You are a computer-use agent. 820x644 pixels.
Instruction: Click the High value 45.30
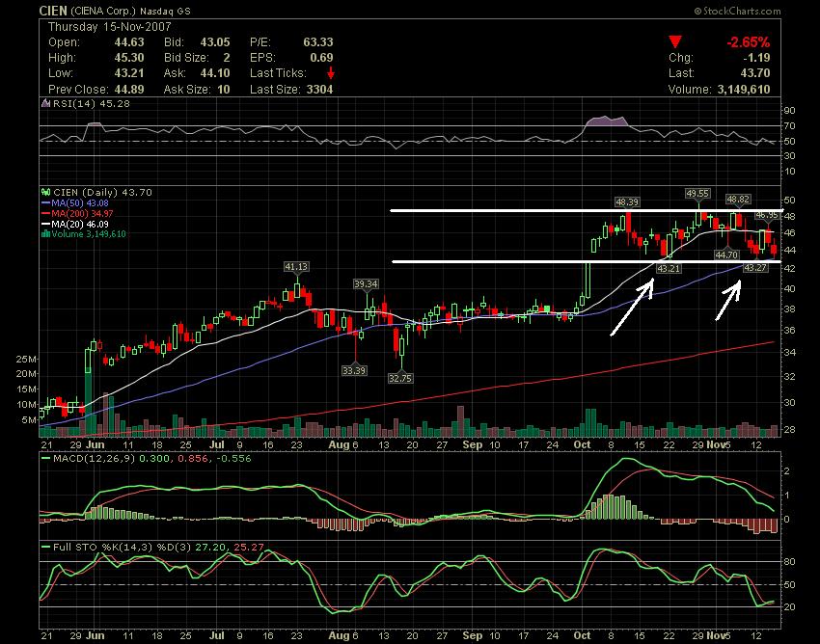(x=128, y=58)
